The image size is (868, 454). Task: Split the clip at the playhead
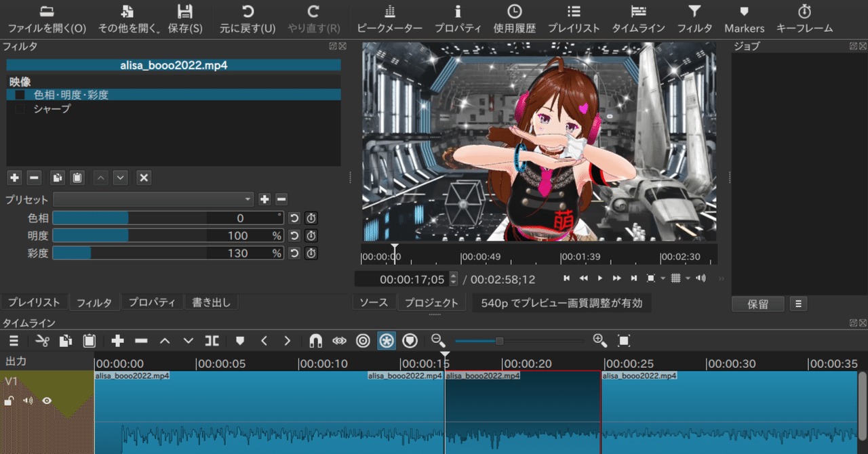click(211, 341)
